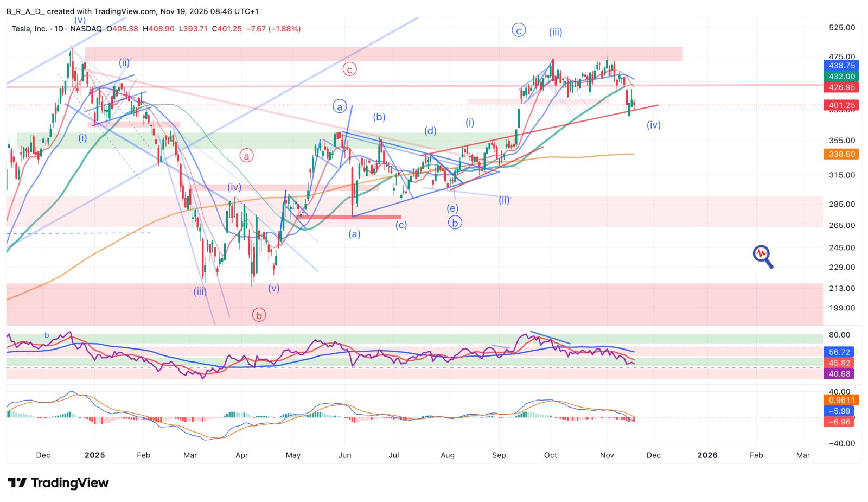868x502 pixels.
Task: Click the blue circled 'c' wave label
Action: 519,30
